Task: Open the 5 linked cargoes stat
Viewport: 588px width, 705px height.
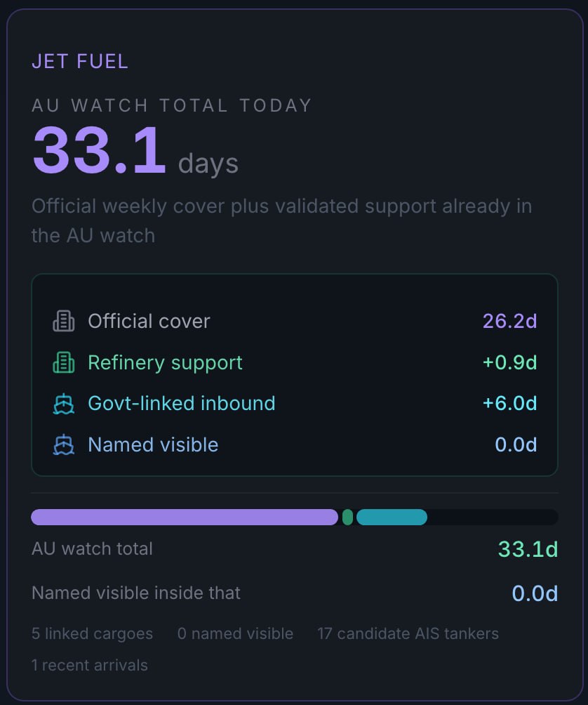Action: pyautogui.click(x=92, y=633)
